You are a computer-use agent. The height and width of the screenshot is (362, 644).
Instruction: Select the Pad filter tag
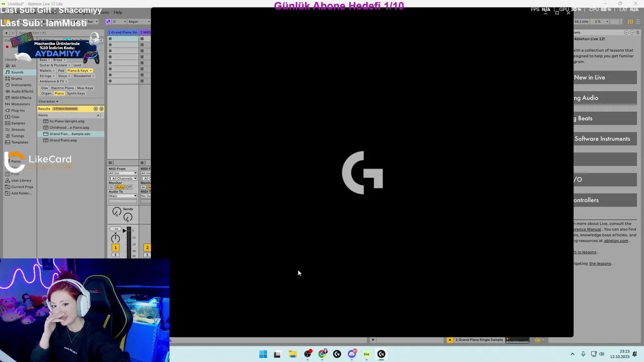click(60, 71)
